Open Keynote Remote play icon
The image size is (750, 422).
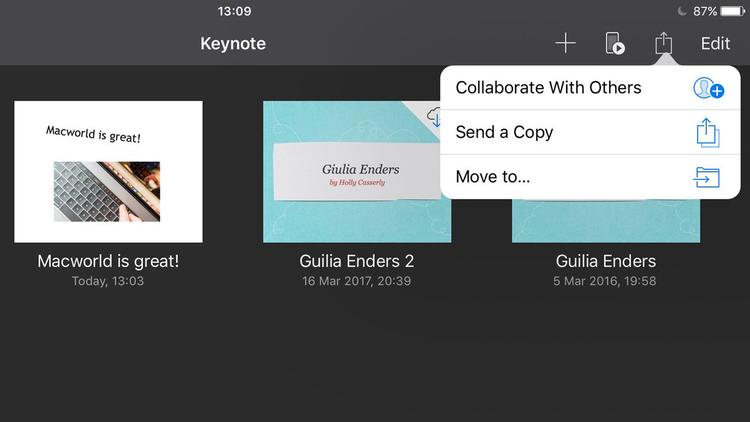(615, 43)
